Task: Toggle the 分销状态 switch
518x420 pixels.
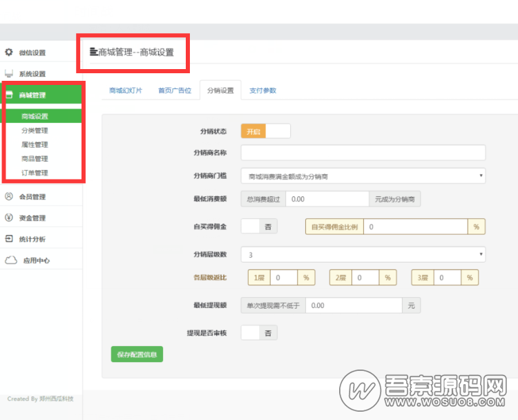Action: tap(265, 131)
